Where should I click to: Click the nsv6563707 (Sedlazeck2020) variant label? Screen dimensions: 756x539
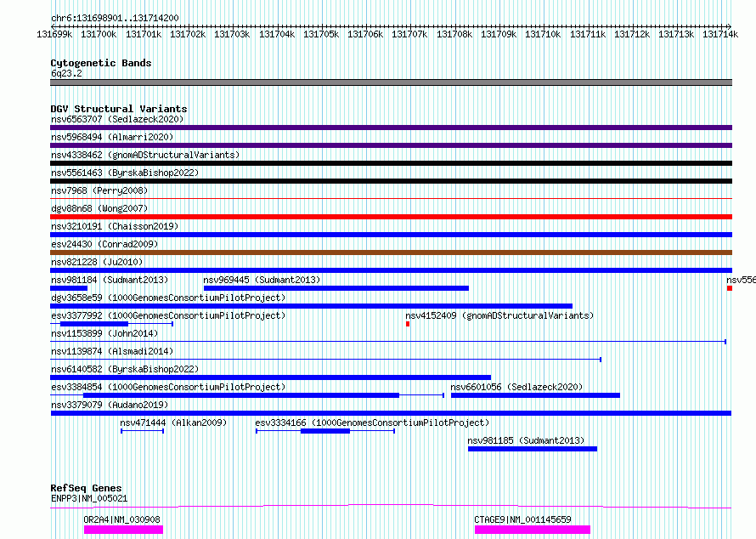point(117,119)
